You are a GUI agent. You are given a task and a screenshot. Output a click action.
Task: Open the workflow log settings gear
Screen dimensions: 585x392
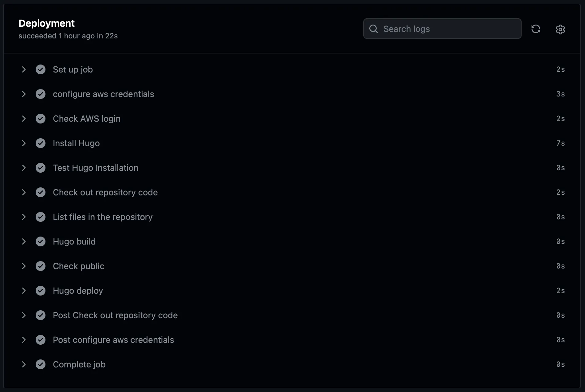[560, 29]
